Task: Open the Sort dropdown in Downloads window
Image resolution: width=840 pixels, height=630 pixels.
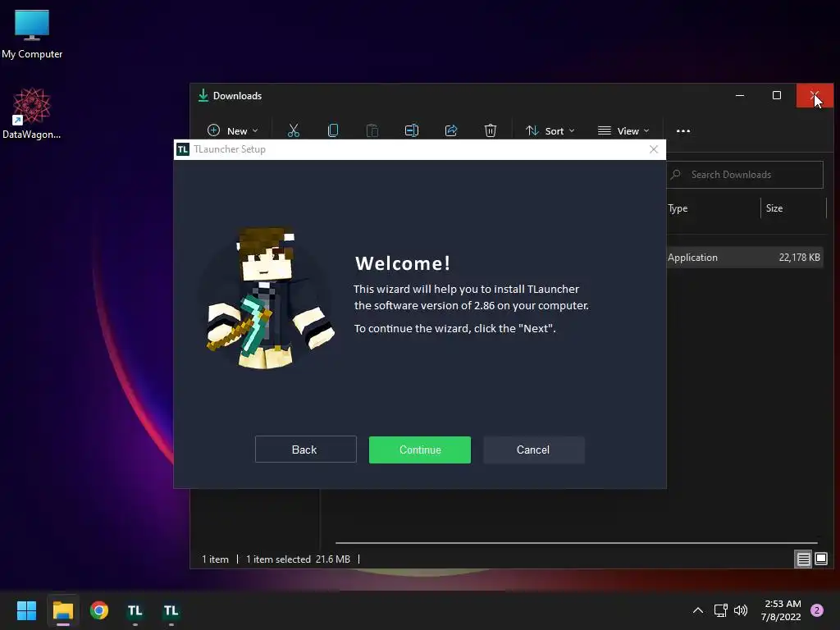Action: tap(550, 130)
